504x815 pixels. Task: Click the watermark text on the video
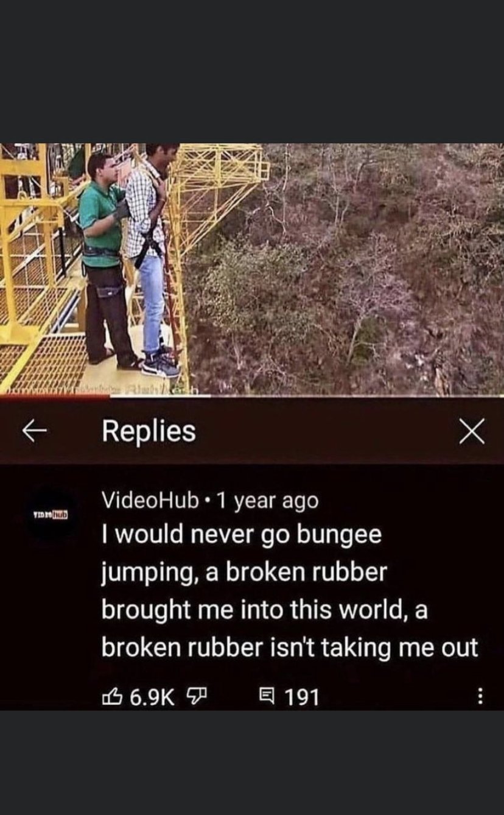point(139,387)
